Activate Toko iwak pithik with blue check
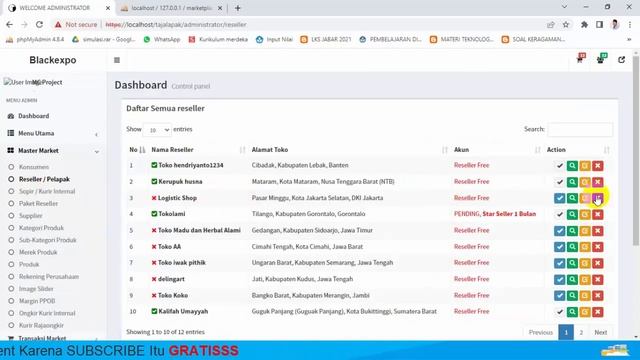The width and height of the screenshot is (640, 360). 560,263
